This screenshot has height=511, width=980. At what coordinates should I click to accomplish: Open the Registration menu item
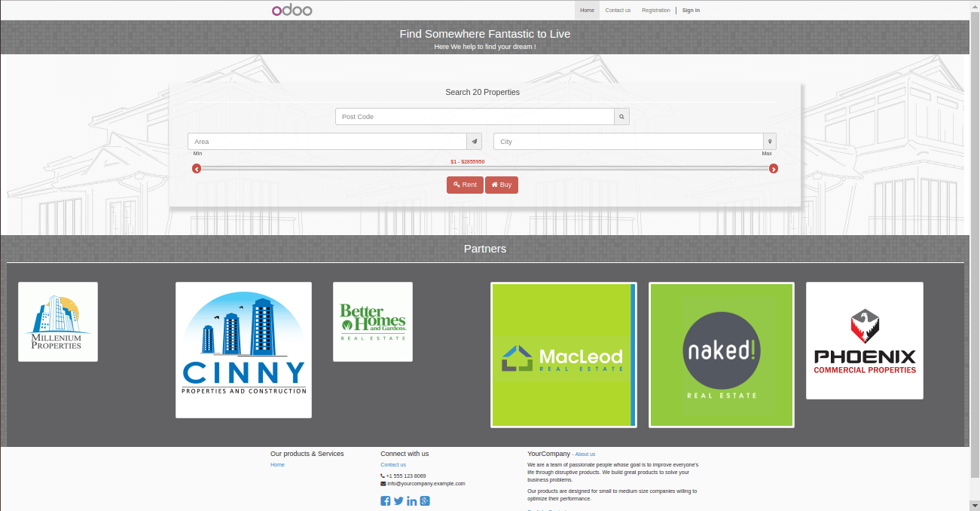click(x=656, y=10)
